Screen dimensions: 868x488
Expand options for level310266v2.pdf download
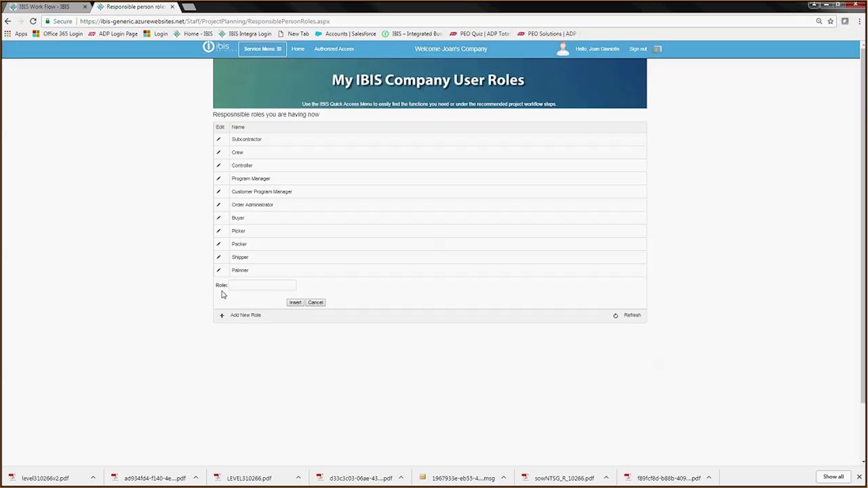[x=93, y=478]
